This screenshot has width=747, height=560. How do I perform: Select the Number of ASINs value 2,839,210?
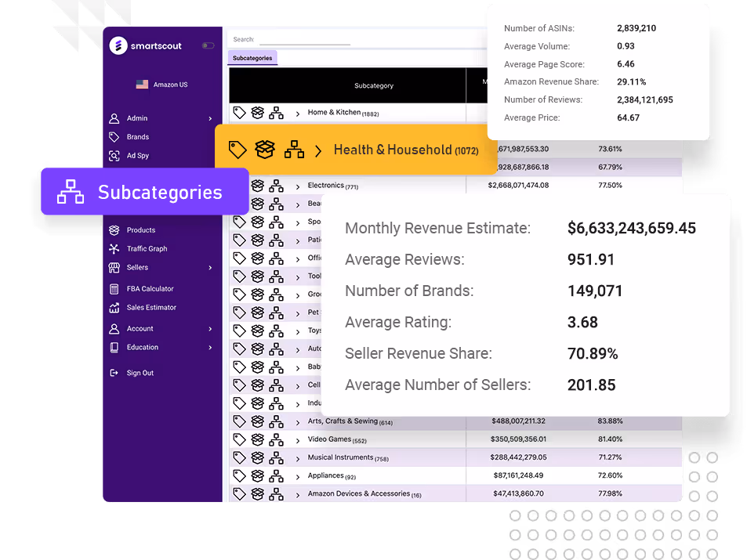pyautogui.click(x=636, y=28)
